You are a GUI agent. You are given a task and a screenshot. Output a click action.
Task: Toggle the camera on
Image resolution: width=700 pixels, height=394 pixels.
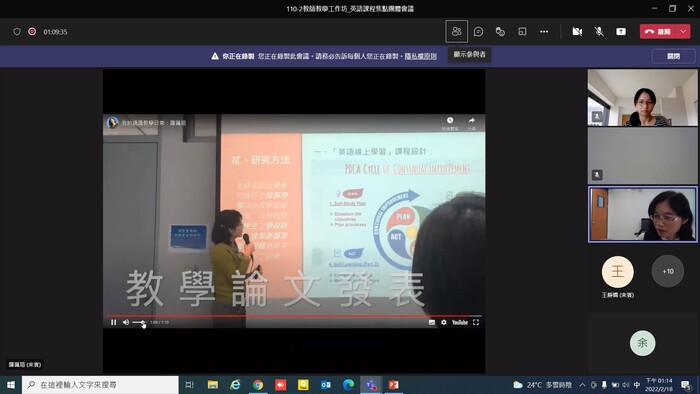pyautogui.click(x=577, y=32)
